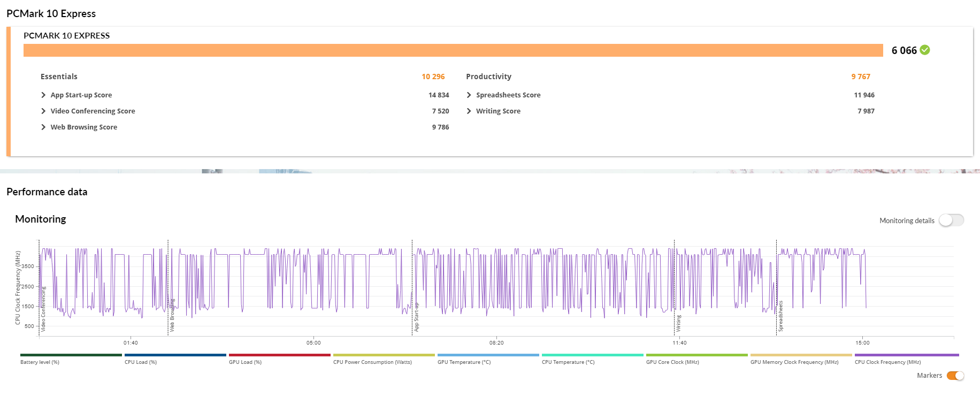The height and width of the screenshot is (404, 980).
Task: Expand the Video Conferencing Score row
Action: click(43, 111)
